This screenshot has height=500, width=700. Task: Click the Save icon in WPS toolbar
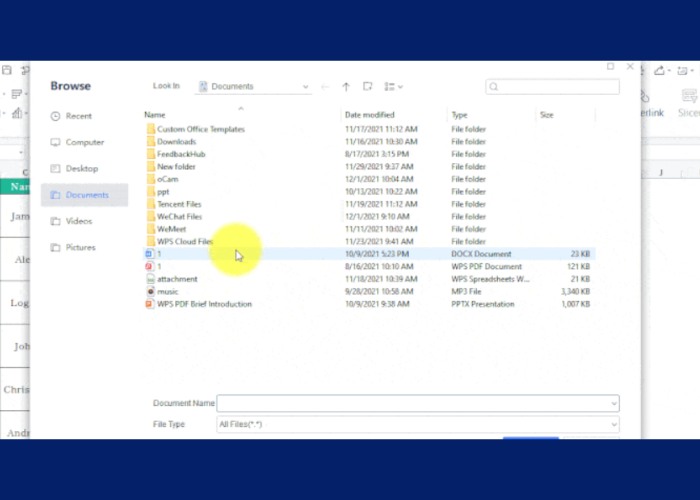[x=7, y=70]
